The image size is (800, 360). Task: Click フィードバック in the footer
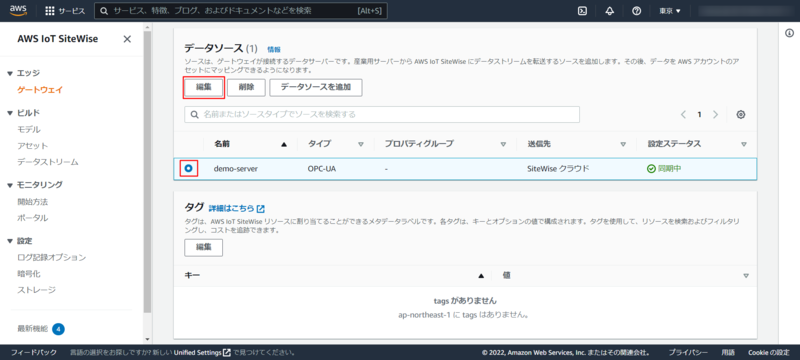[x=34, y=353]
